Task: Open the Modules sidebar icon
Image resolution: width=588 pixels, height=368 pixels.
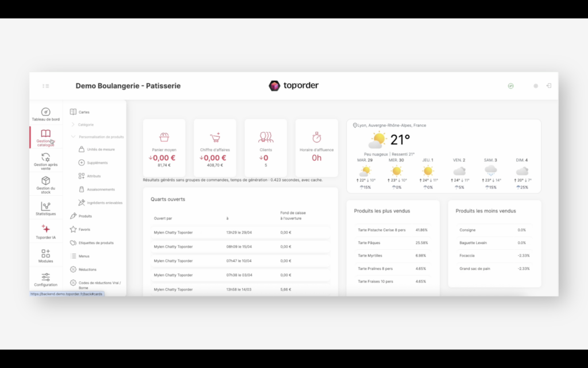Action: [46, 253]
